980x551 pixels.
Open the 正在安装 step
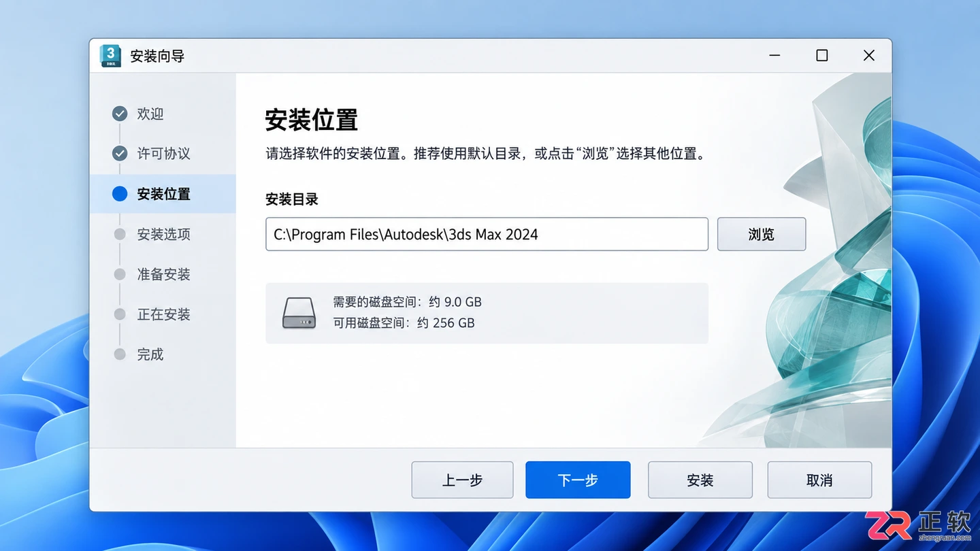pos(163,314)
